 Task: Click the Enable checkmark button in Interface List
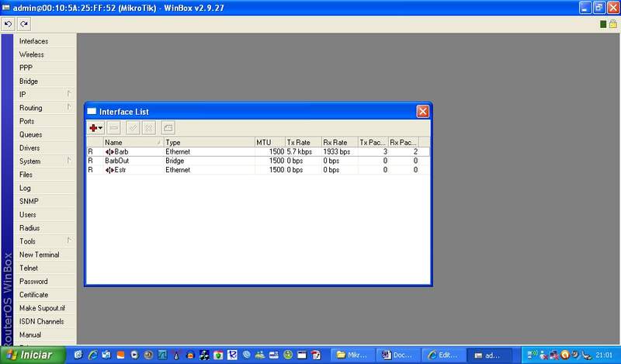click(x=133, y=128)
